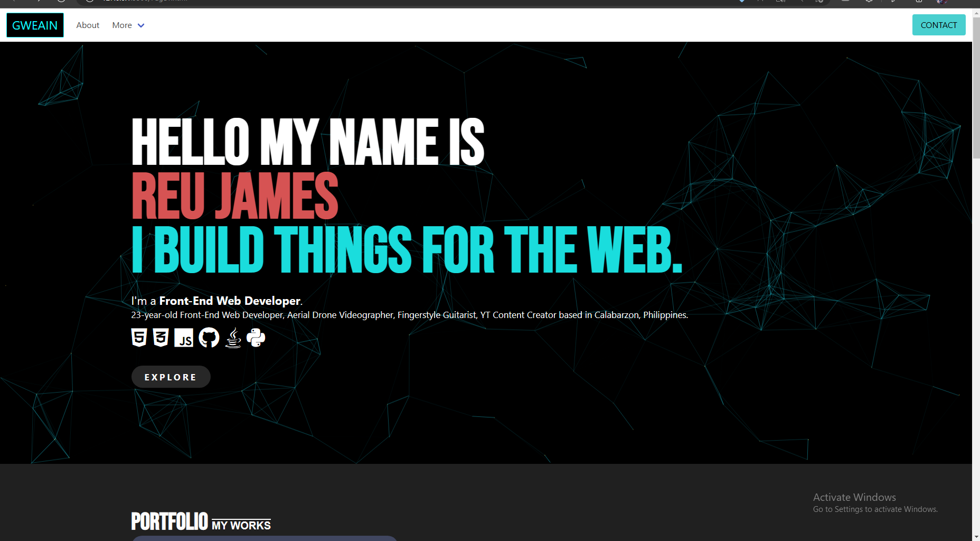
Task: Click the bold Front-End Web Developer text
Action: coord(230,301)
